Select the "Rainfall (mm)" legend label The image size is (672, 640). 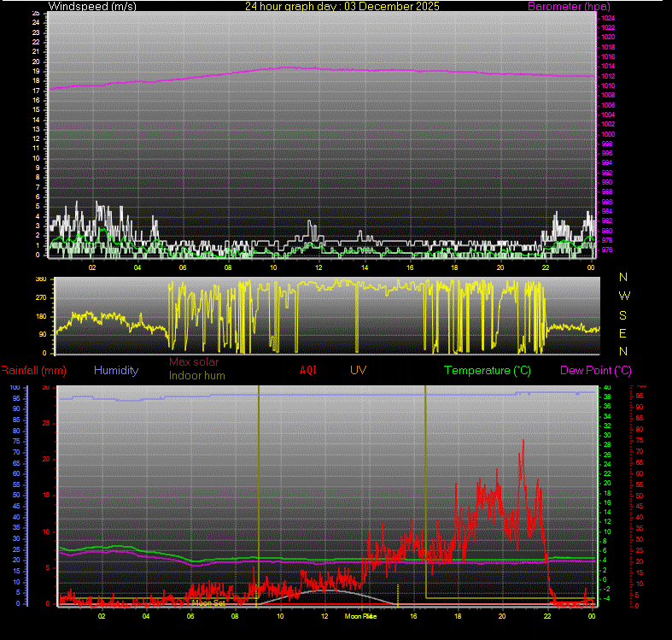[33, 370]
